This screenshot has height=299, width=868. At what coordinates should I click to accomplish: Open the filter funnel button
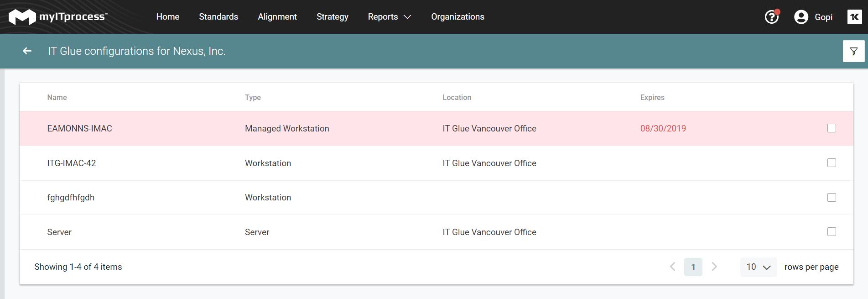pyautogui.click(x=853, y=51)
